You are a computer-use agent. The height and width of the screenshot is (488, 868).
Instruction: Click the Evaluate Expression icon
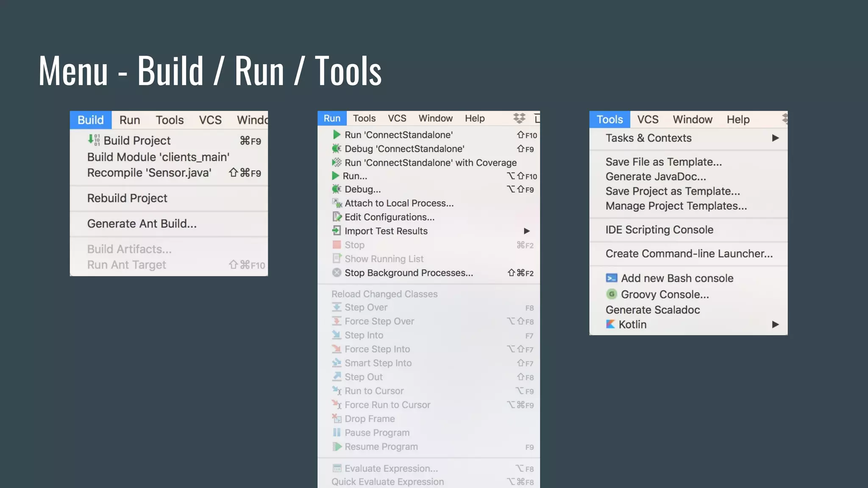(337, 469)
